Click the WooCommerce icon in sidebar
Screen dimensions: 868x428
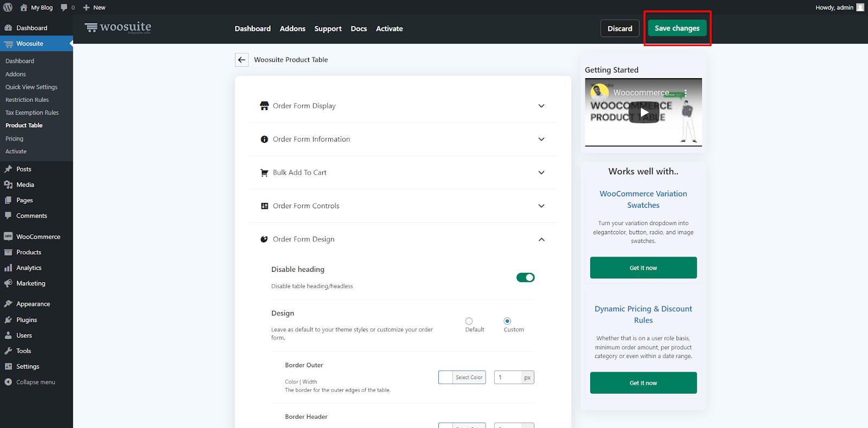[8, 237]
